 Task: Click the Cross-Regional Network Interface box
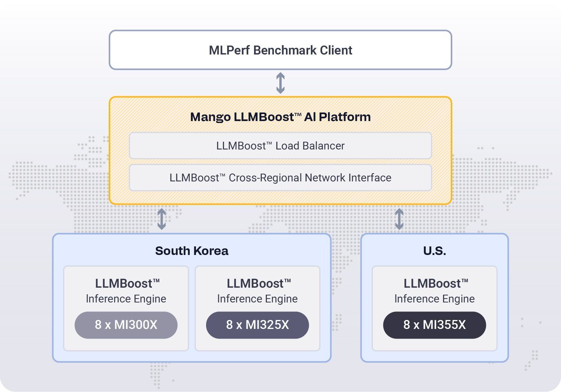tap(280, 178)
